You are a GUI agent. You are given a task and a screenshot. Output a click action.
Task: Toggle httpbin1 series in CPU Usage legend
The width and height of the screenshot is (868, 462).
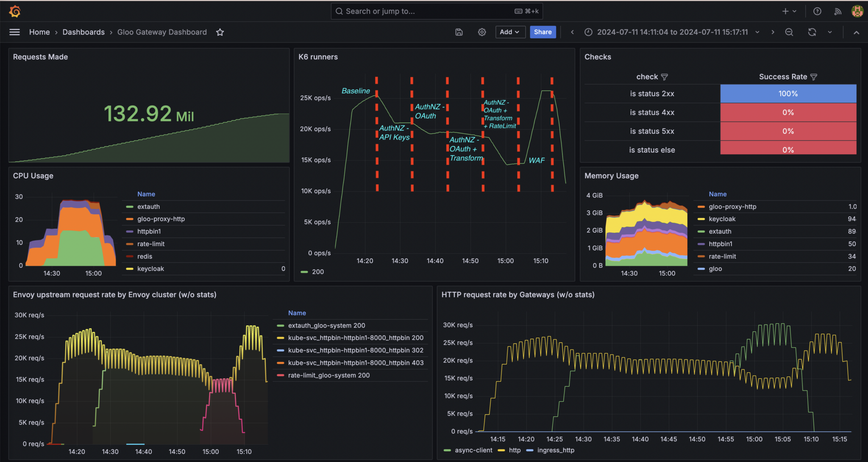149,231
